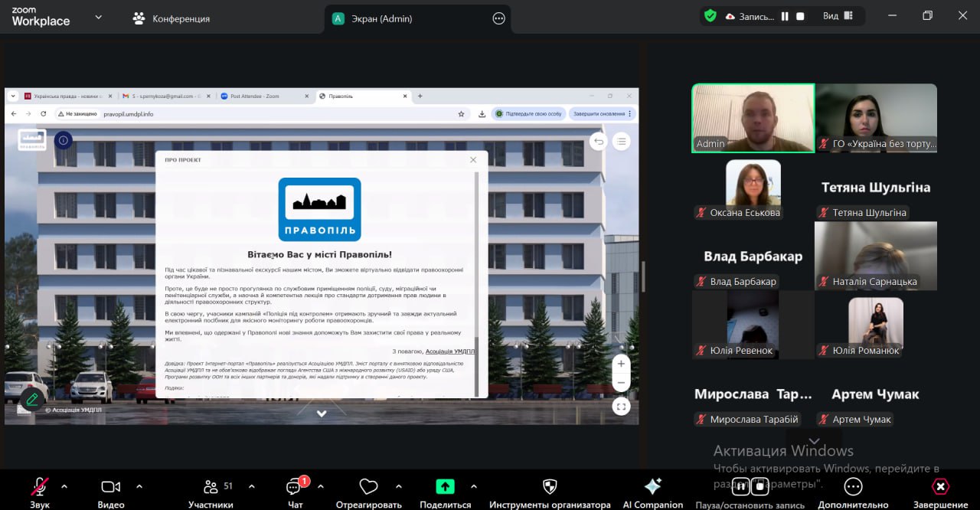Viewport: 980px width, 510px height.
Task: Open Инструменты организатора shield icon
Action: 550,487
